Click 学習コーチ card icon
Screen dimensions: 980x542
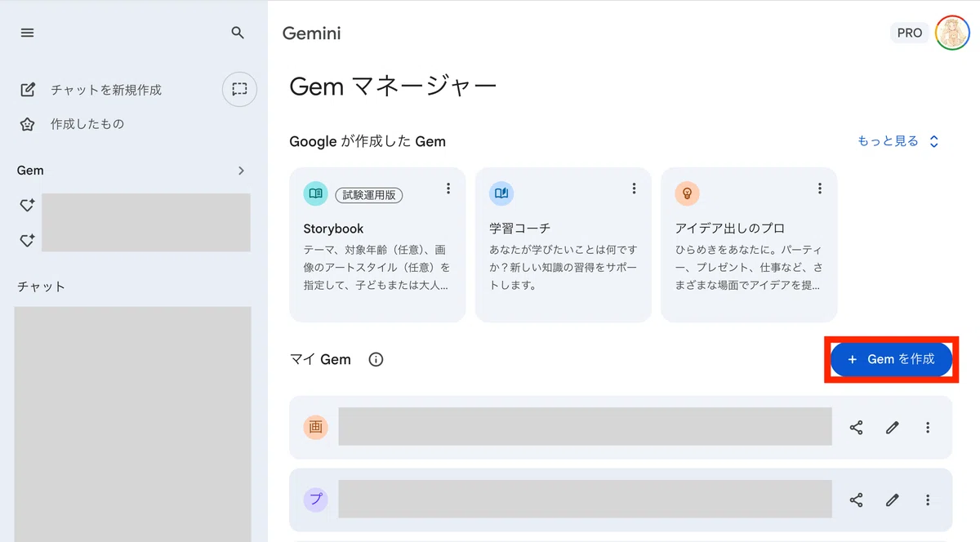[x=501, y=193]
